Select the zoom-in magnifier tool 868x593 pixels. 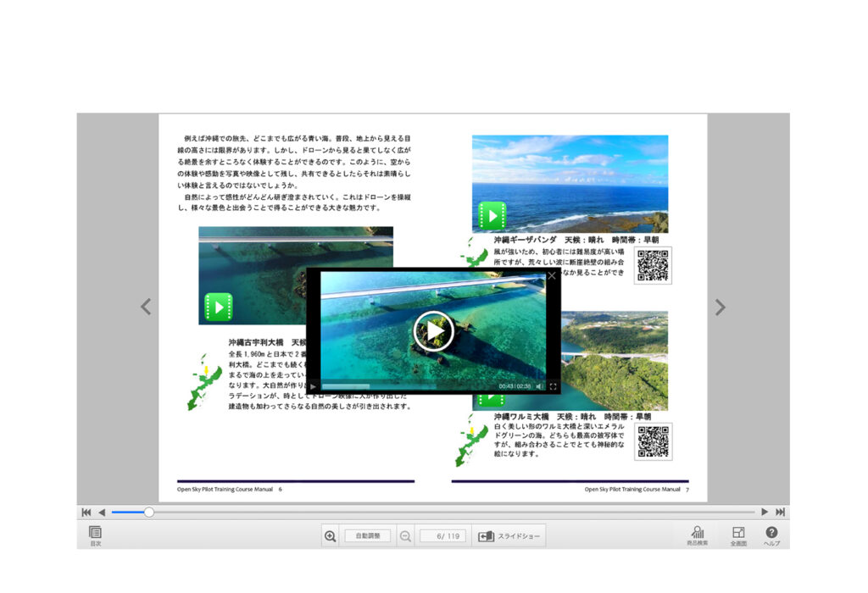tap(330, 535)
